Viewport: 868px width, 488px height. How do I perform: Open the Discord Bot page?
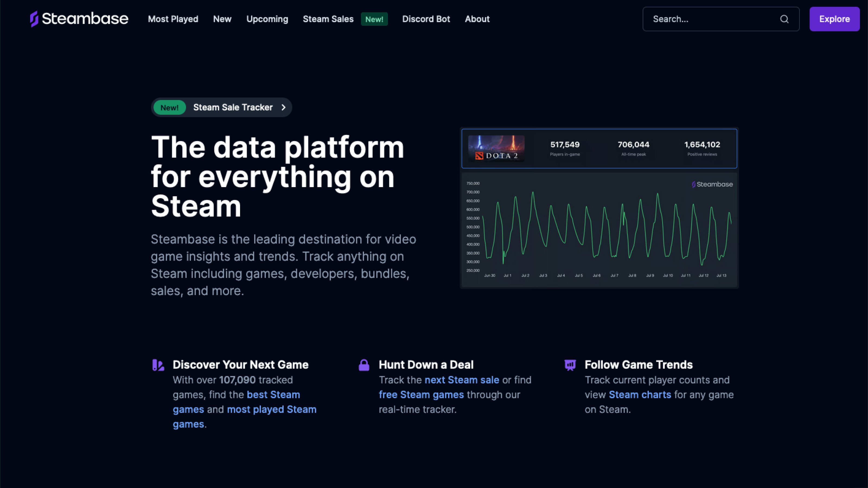tap(426, 19)
